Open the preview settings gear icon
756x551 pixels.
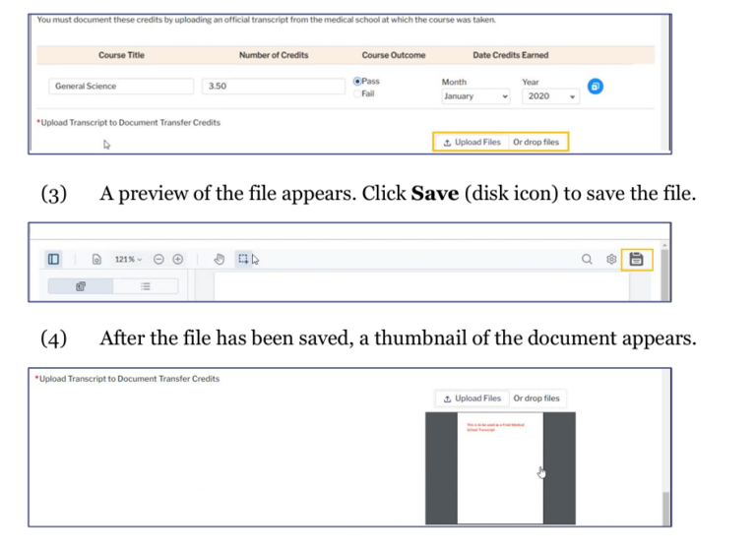point(610,260)
